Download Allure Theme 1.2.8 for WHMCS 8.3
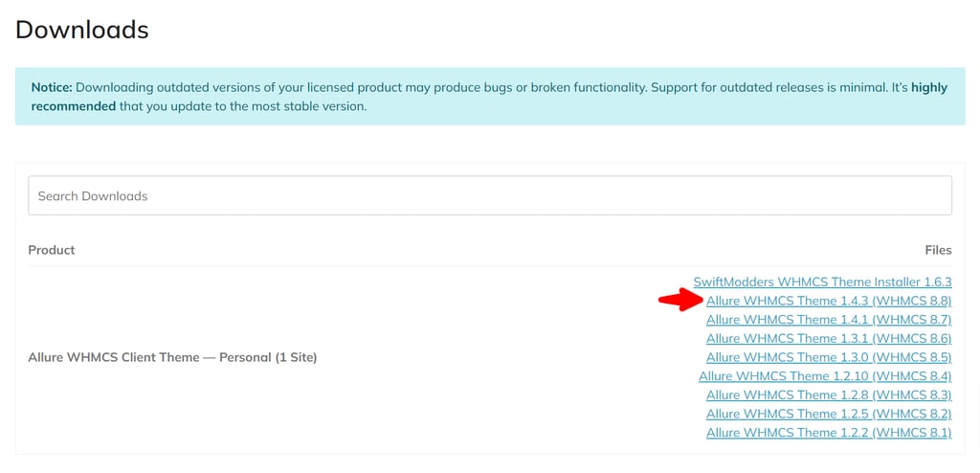Image resolution: width=980 pixels, height=473 pixels. click(x=829, y=395)
